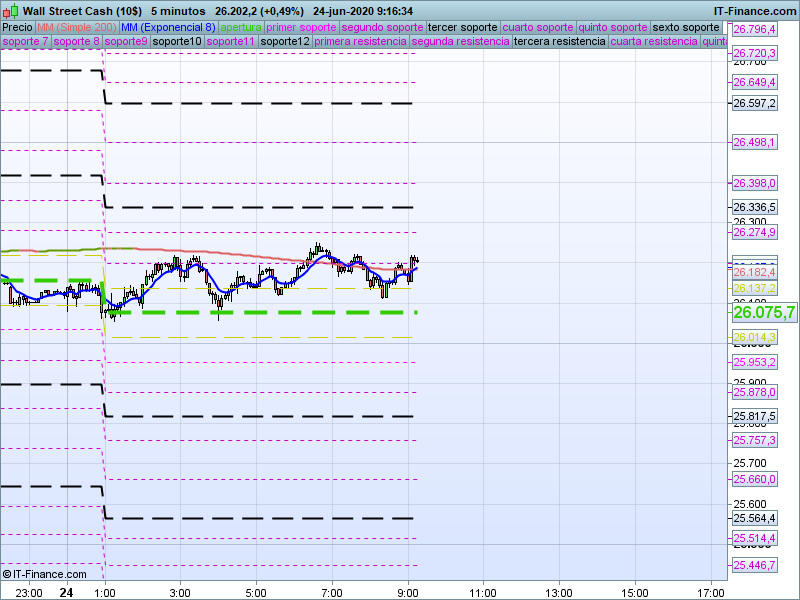
Task: Click the soporte10 indicator label
Action: pyautogui.click(x=177, y=42)
